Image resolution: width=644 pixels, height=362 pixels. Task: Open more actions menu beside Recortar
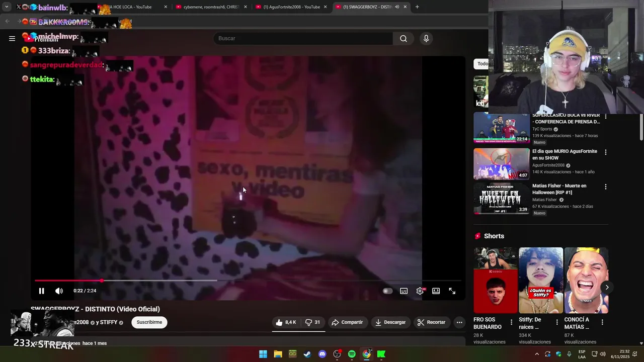tap(459, 322)
